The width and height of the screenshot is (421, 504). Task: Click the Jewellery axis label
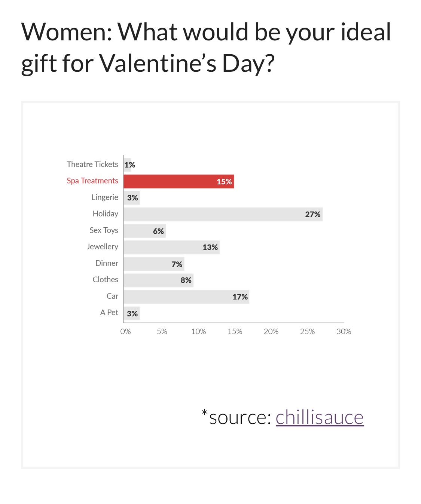[x=103, y=247]
